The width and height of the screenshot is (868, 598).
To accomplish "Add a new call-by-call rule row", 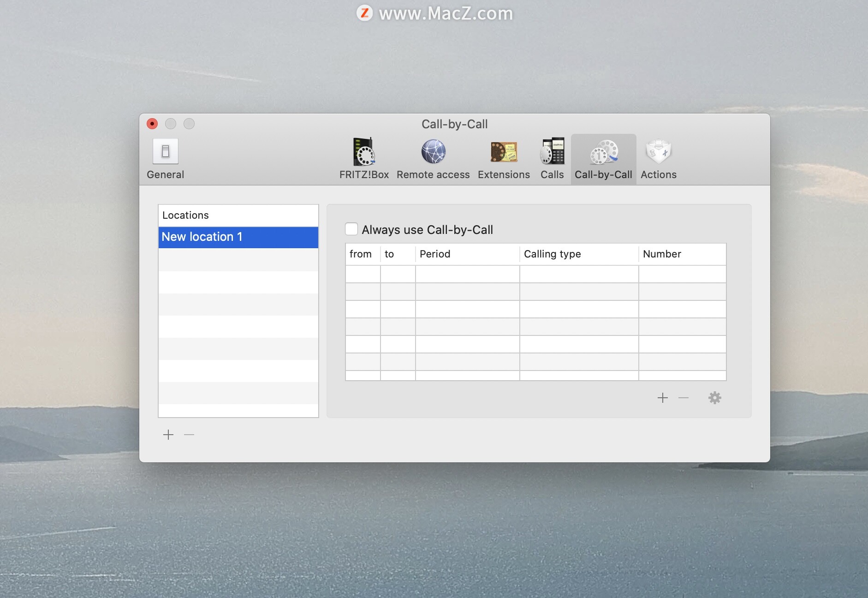I will 663,398.
